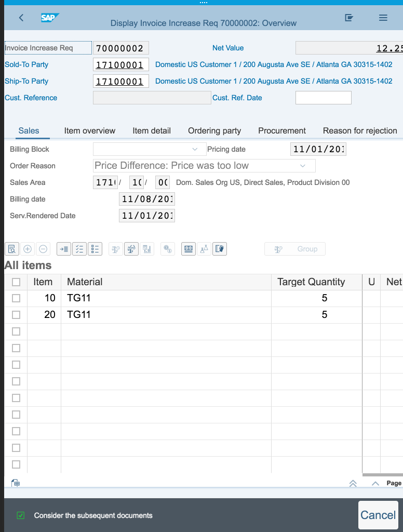This screenshot has width=403, height=532.
Task: Click the green status checkmark icon
Action: [x=21, y=515]
